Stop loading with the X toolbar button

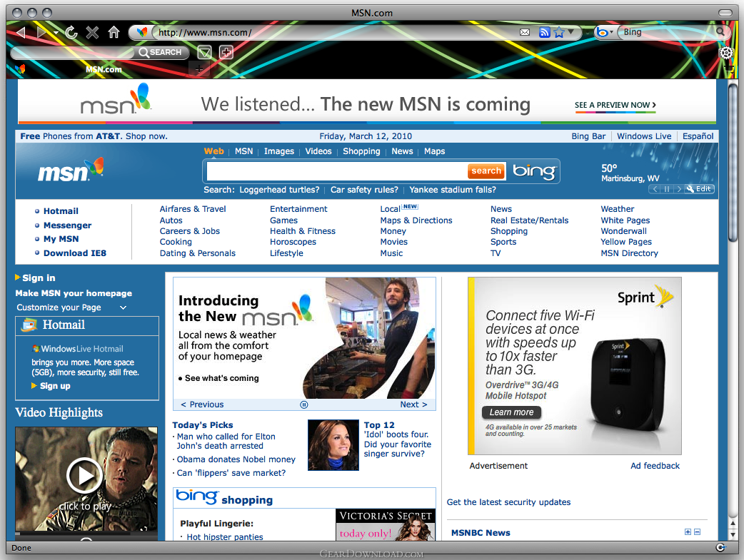[92, 32]
